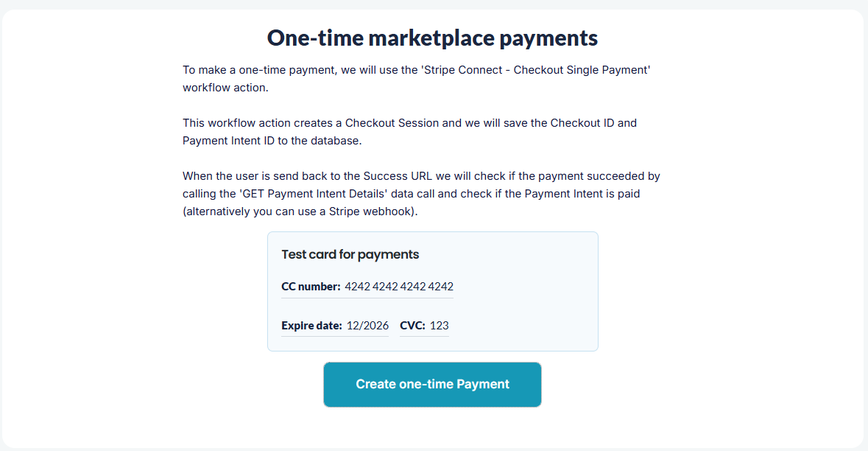Click the 'Checkout ID' text
Viewport: 868px width, 451px height.
582,123
